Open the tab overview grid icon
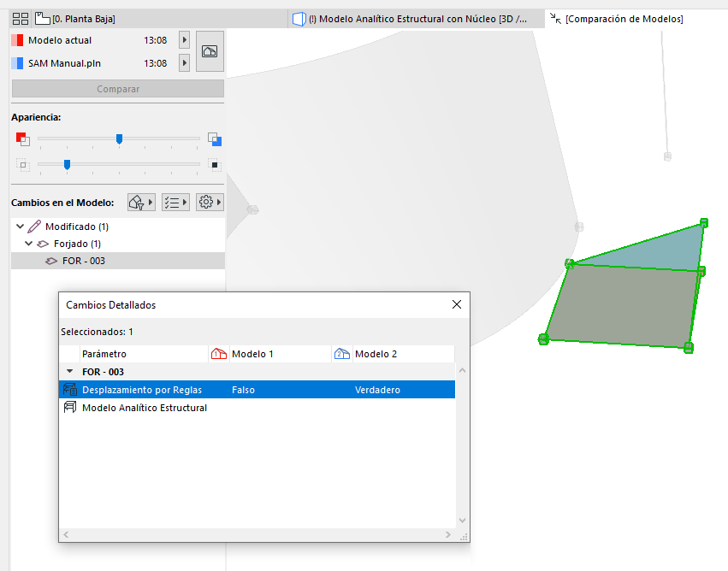 [21, 19]
